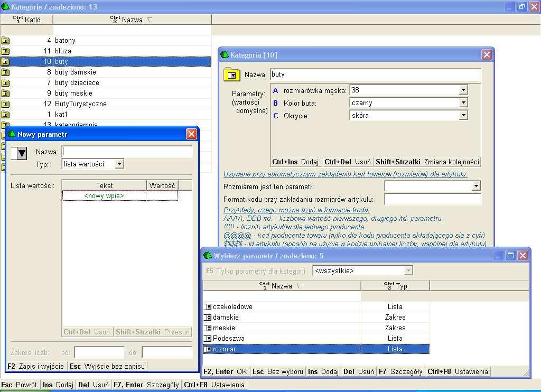Click Ctrl+Ins Dodaj in Kategoria parameters
541x392 pixels.
(x=295, y=162)
